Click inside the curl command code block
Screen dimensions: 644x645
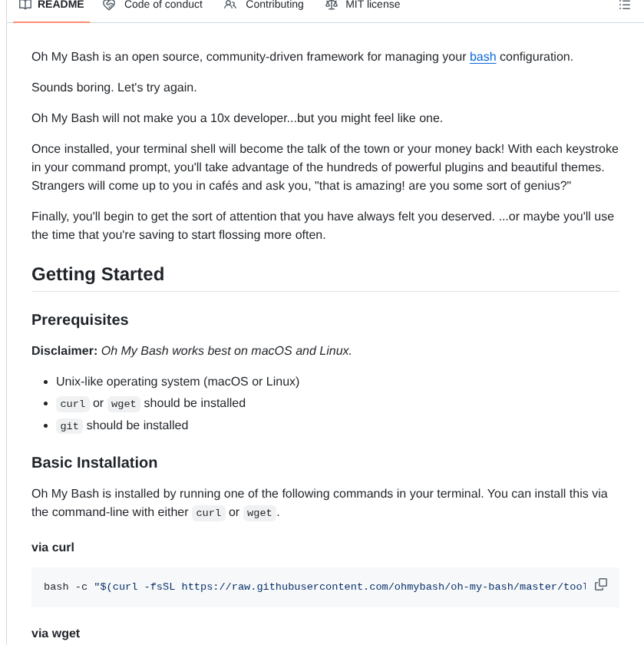pos(307,587)
